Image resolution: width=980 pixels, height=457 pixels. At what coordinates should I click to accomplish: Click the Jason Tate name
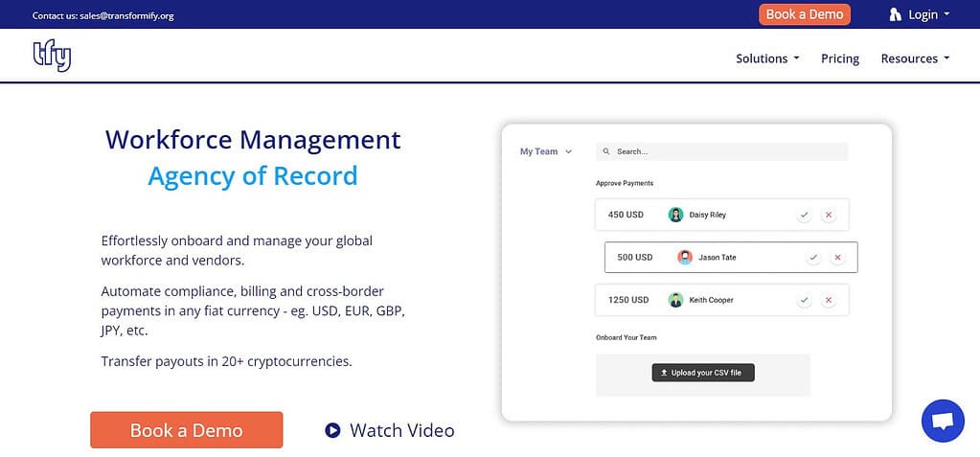[x=718, y=257]
